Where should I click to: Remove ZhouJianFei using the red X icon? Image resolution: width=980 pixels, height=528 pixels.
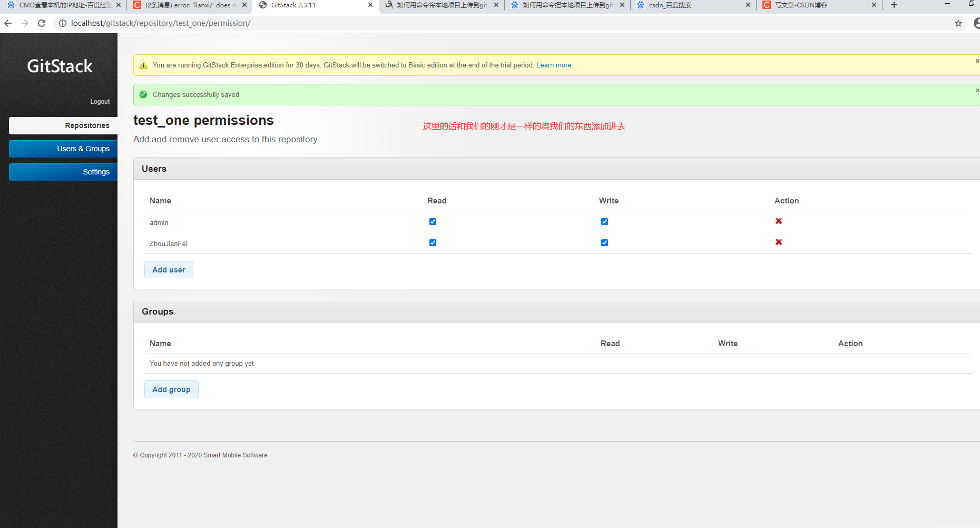pyautogui.click(x=779, y=242)
